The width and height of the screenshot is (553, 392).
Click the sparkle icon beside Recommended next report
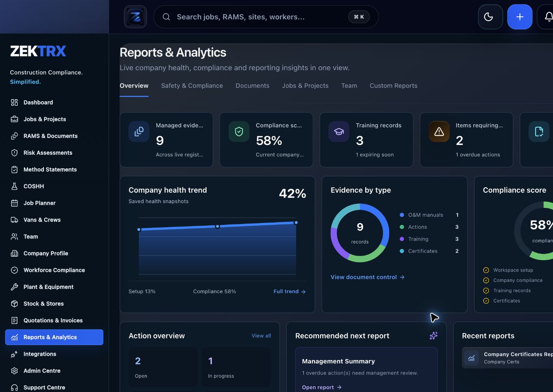tap(433, 336)
